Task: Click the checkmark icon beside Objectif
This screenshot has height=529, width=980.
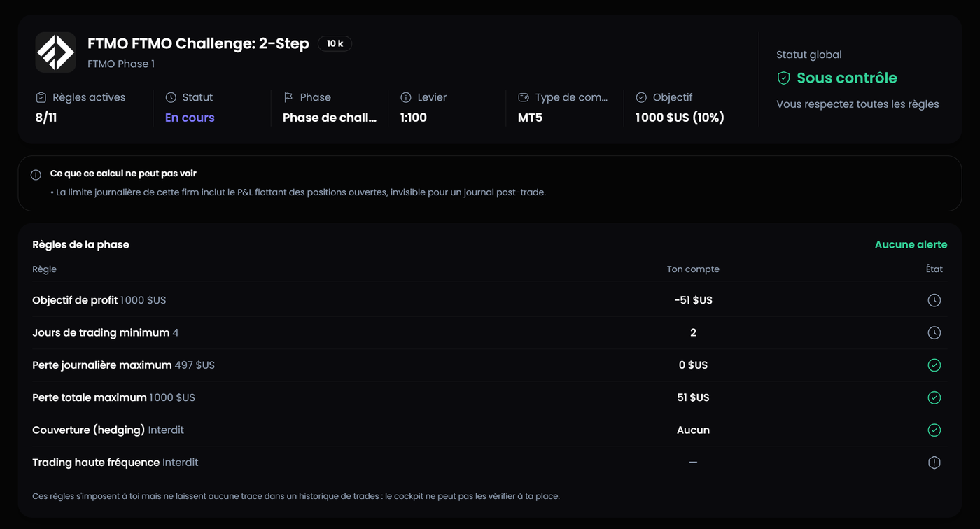Action: point(641,97)
